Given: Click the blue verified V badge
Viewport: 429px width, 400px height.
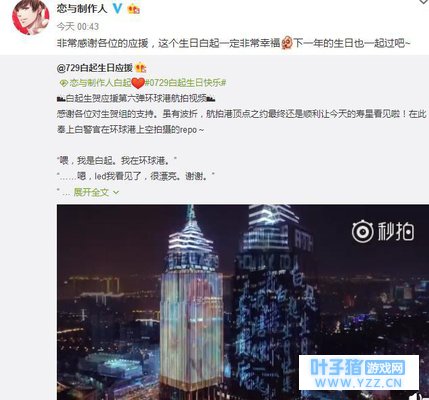Looking at the screenshot, I should click(117, 8).
